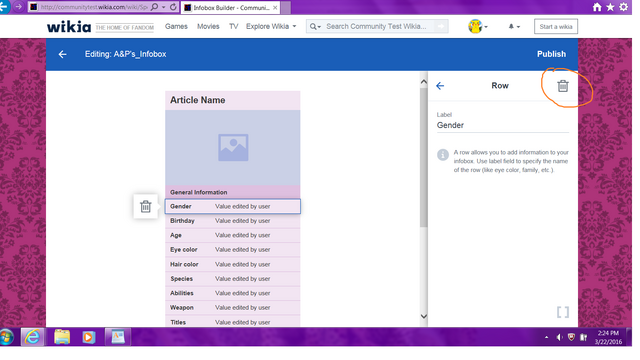Select the Abilities row

click(x=233, y=293)
